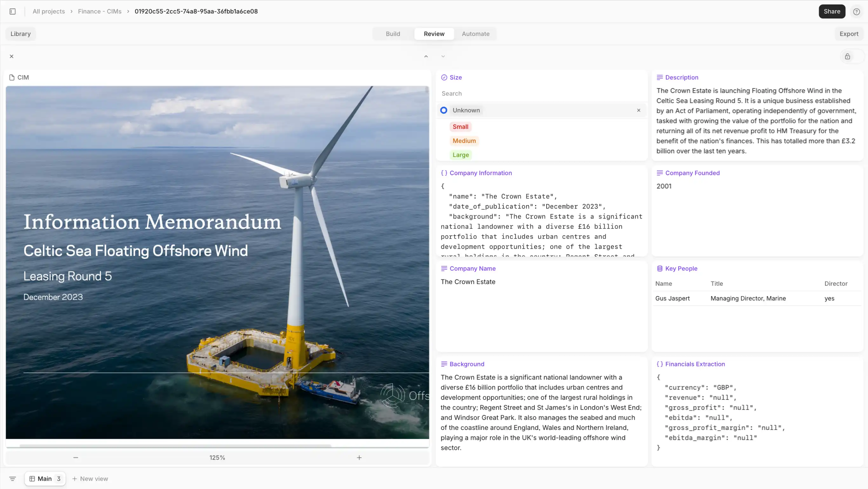The height and width of the screenshot is (489, 868).
Task: Click the 'yes' Director cell
Action: click(x=829, y=298)
